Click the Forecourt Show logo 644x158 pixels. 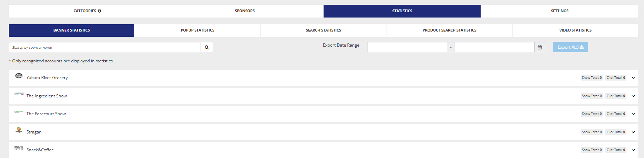tap(19, 112)
